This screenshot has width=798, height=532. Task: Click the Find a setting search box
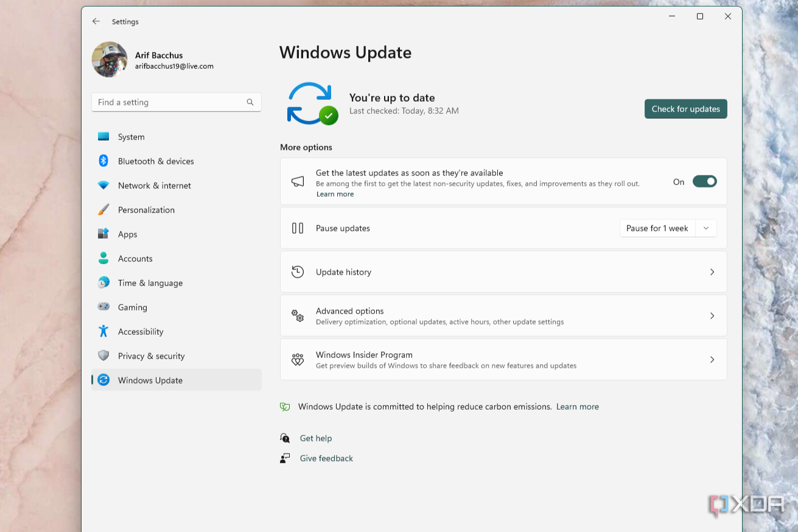coord(177,102)
